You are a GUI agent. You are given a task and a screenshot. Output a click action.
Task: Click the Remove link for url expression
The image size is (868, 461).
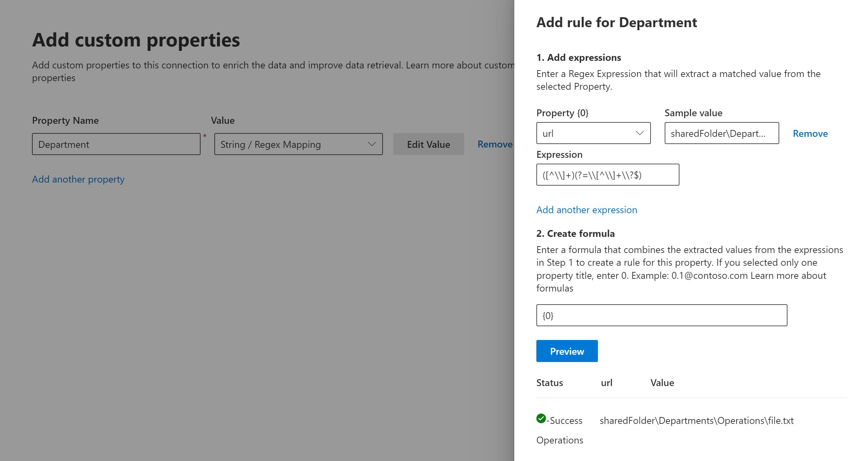click(x=810, y=133)
